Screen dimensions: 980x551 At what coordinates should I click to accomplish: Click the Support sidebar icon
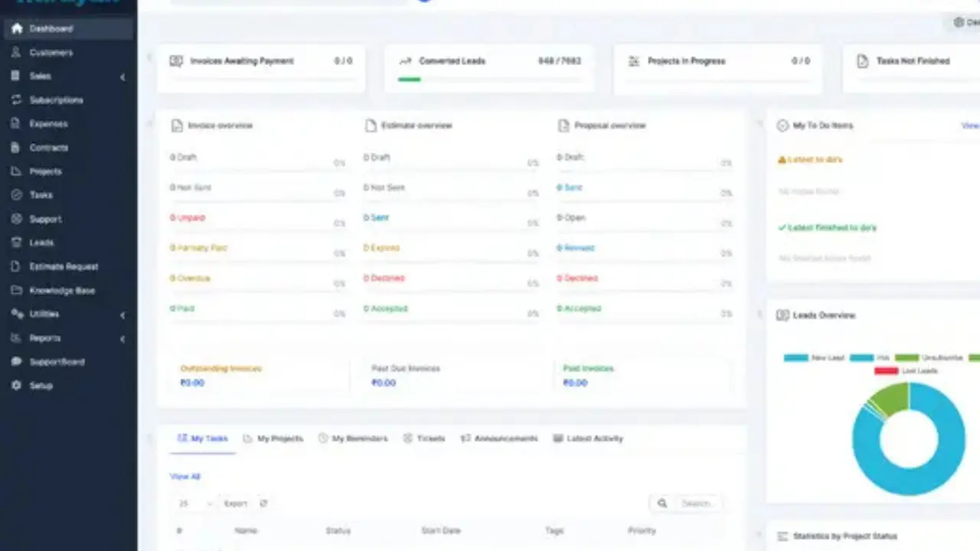(x=17, y=219)
